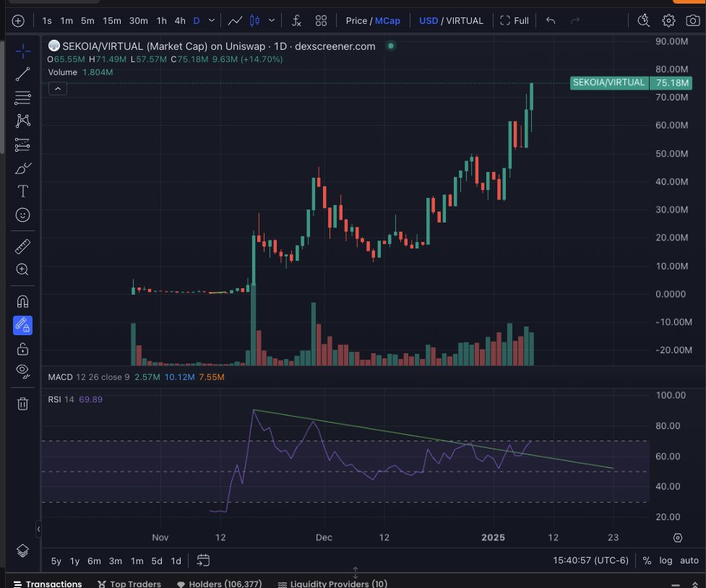The height and width of the screenshot is (588, 706).
Task: Set date range to 5d
Action: [157, 561]
